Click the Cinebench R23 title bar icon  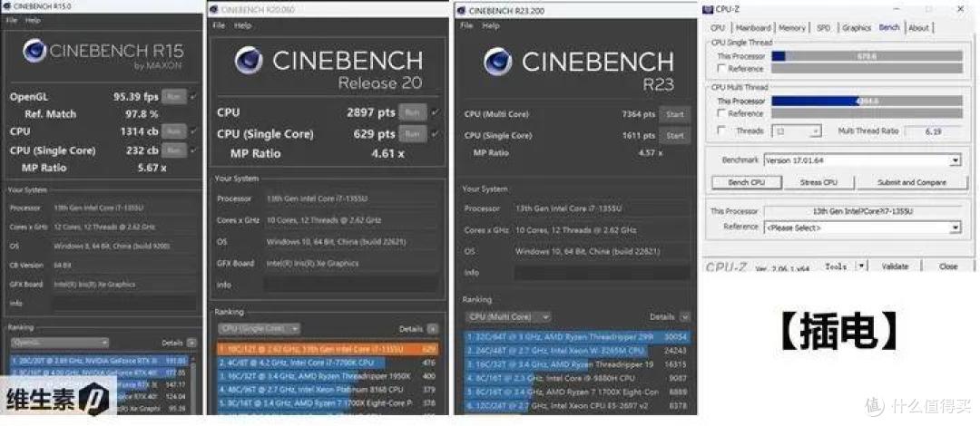[x=461, y=10]
